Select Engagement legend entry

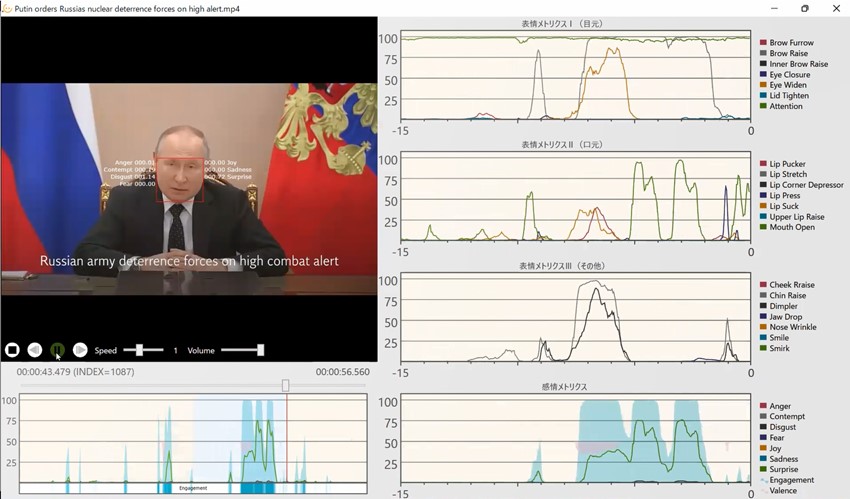pyautogui.click(x=787, y=480)
